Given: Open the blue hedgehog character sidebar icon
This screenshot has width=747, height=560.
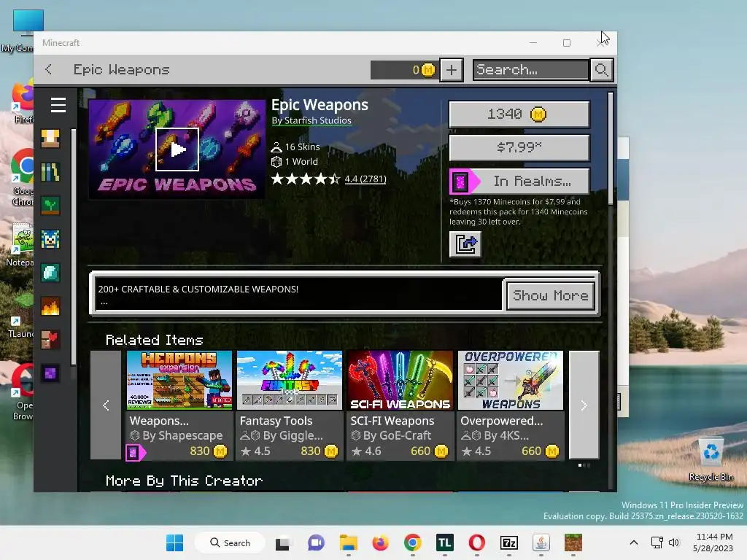Looking at the screenshot, I should pyautogui.click(x=50, y=239).
